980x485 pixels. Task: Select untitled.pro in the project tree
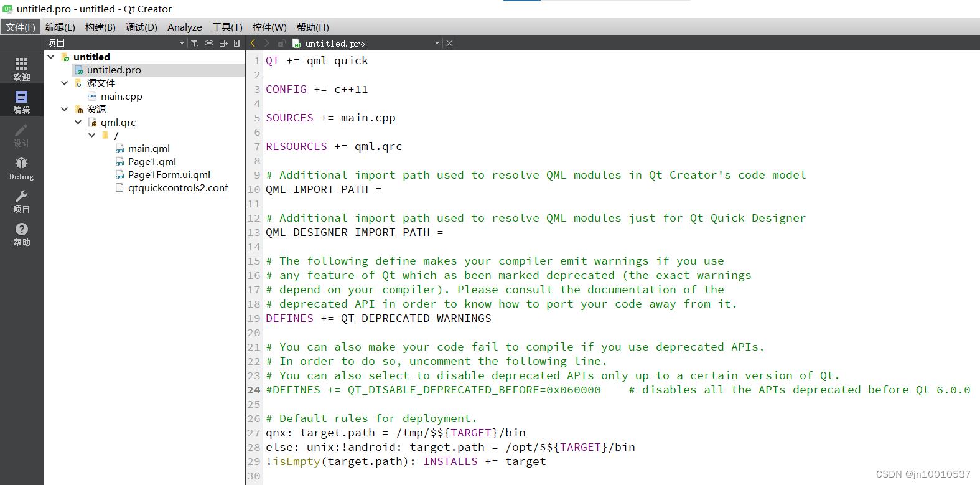[x=114, y=70]
